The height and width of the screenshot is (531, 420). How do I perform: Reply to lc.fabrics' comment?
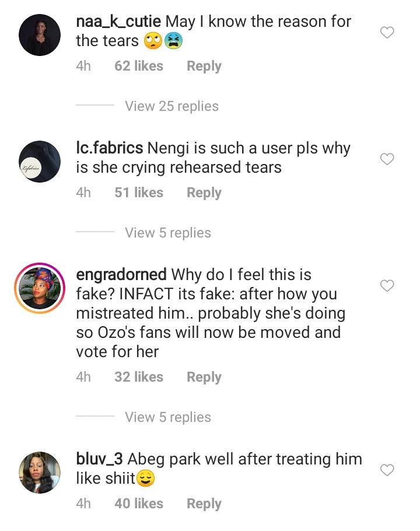(204, 193)
